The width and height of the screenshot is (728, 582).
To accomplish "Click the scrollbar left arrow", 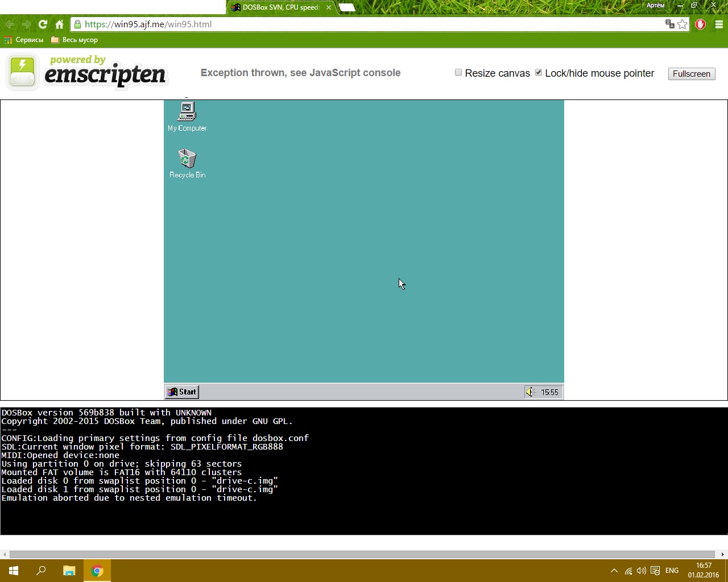I will coord(5,554).
